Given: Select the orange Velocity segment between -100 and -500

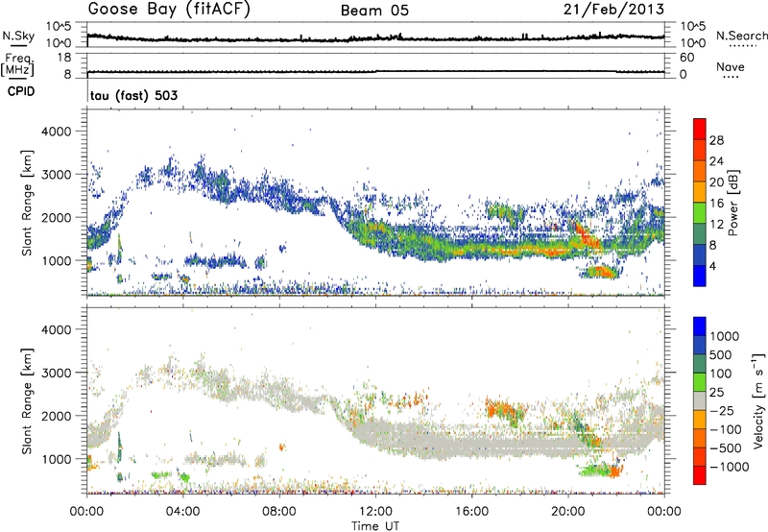Looking at the screenshot, I should 700,438.
